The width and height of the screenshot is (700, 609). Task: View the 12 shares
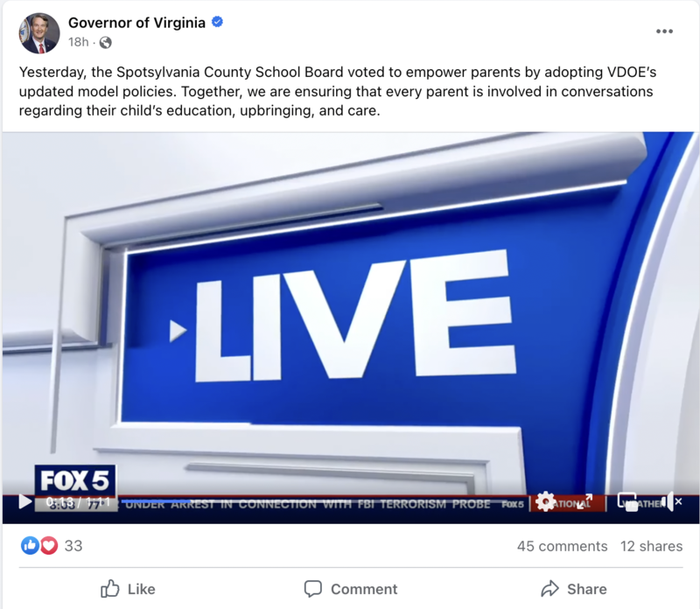651,546
